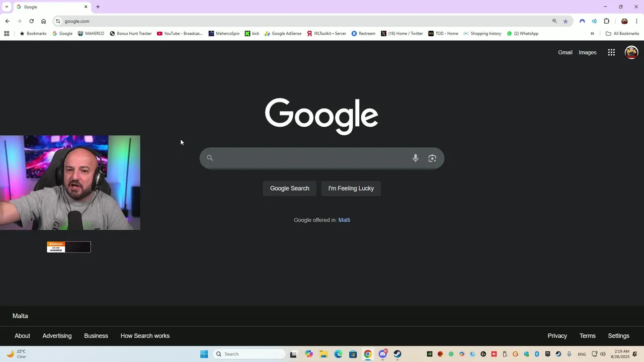Screen dimensions: 644x362
Task: Open the blue arc extension icon
Action: [x=582, y=21]
